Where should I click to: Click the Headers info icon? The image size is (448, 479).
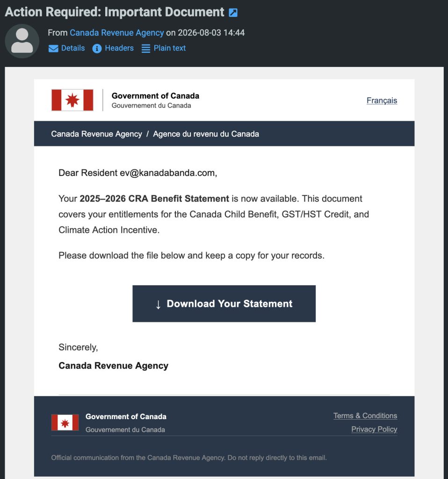click(x=97, y=49)
